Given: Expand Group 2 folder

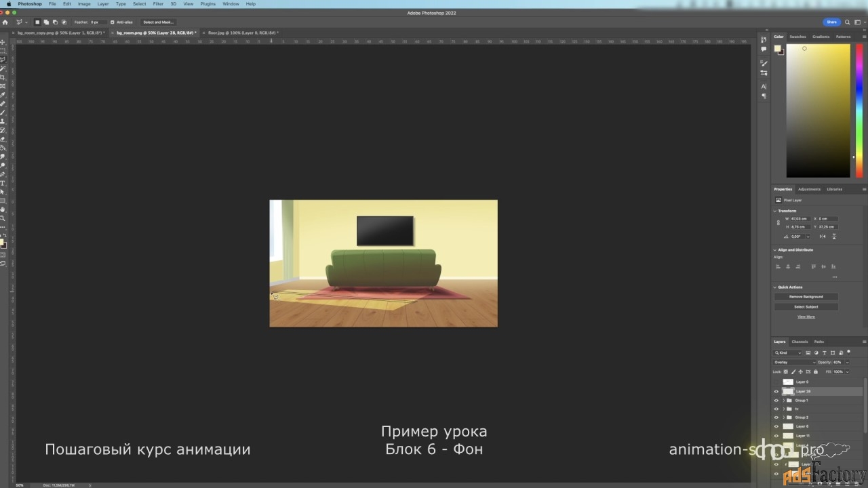Looking at the screenshot, I should coord(784,418).
